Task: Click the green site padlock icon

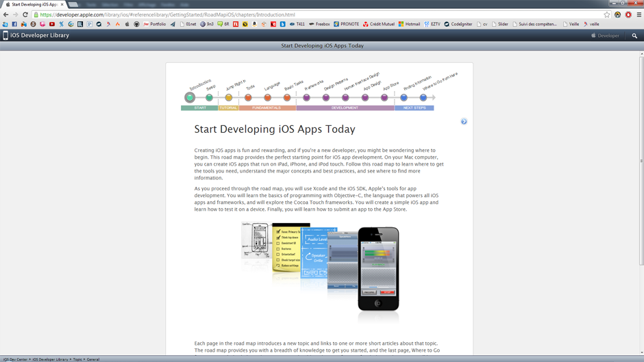Action: tap(36, 14)
